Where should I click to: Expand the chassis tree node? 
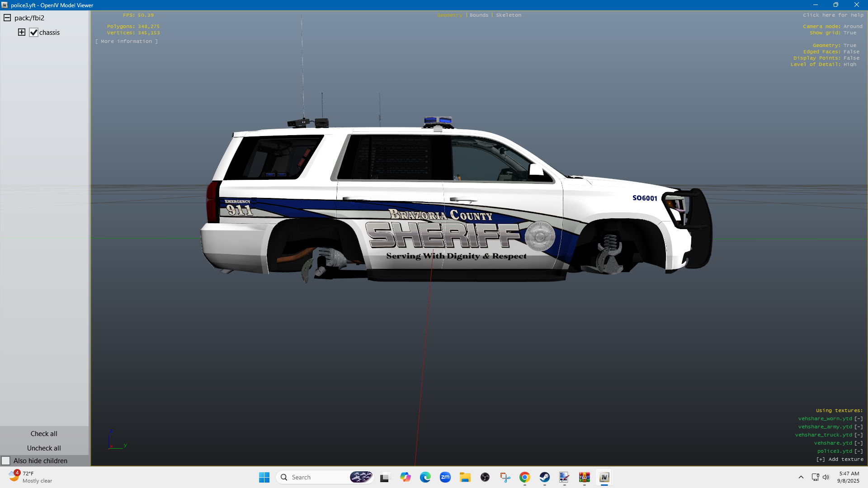click(22, 32)
